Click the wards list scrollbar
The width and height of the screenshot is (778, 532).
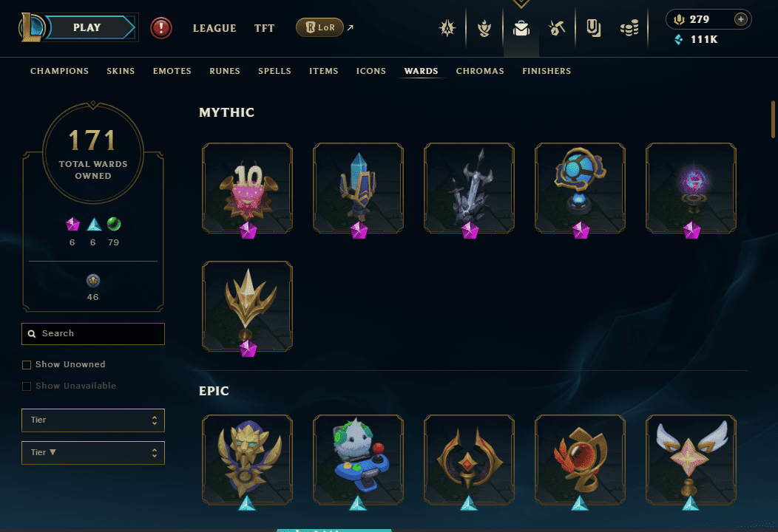click(773, 120)
